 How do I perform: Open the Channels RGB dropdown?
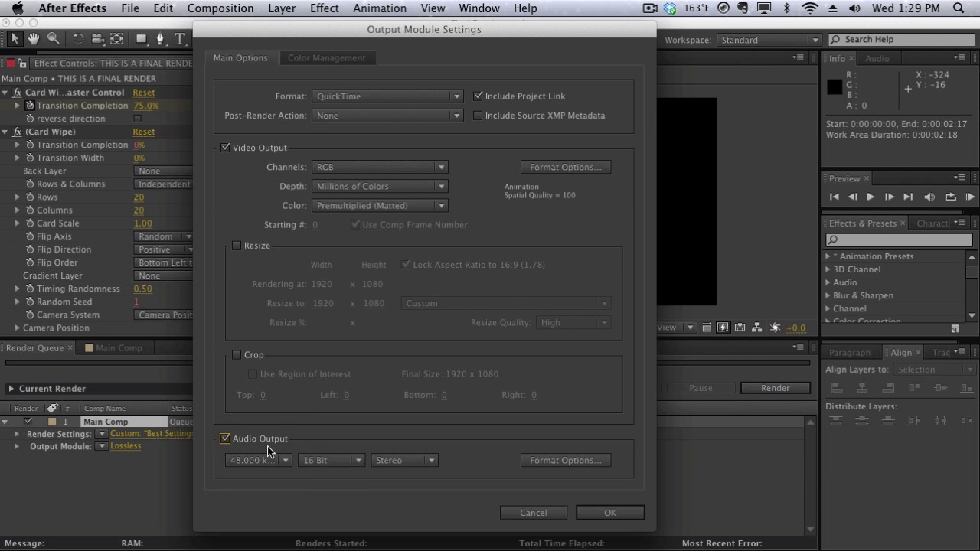[x=380, y=167]
